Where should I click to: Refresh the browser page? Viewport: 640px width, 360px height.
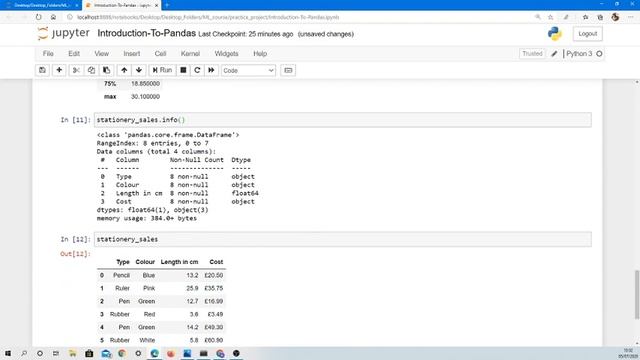click(38, 17)
